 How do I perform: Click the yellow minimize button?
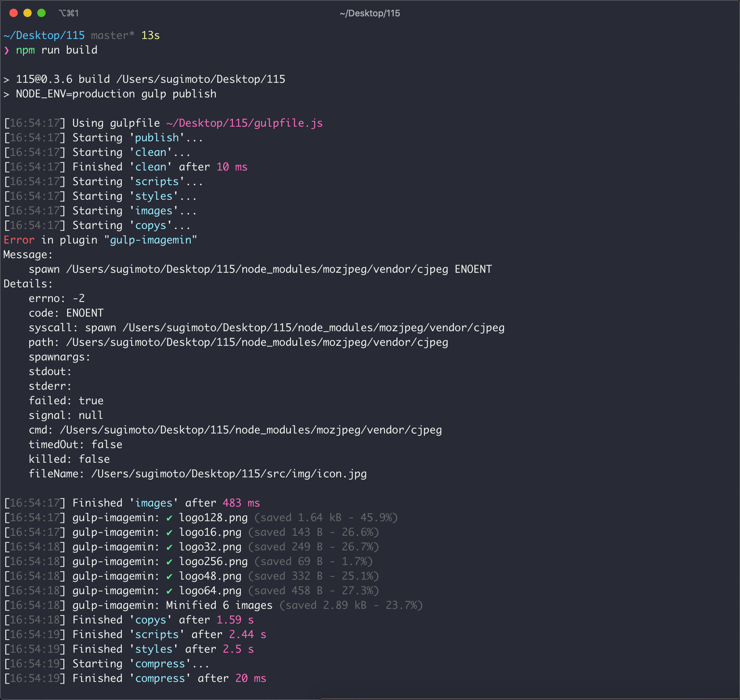click(x=27, y=13)
